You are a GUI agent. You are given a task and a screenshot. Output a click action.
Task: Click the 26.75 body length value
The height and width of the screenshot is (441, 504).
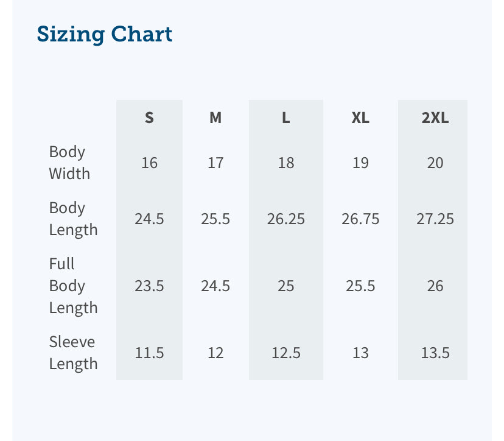coord(360,219)
